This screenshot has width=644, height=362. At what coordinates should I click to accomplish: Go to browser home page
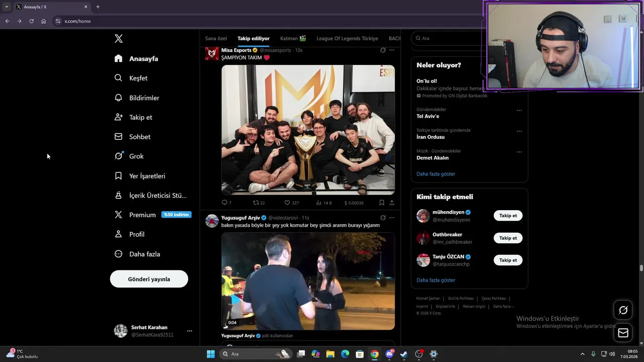[43, 21]
